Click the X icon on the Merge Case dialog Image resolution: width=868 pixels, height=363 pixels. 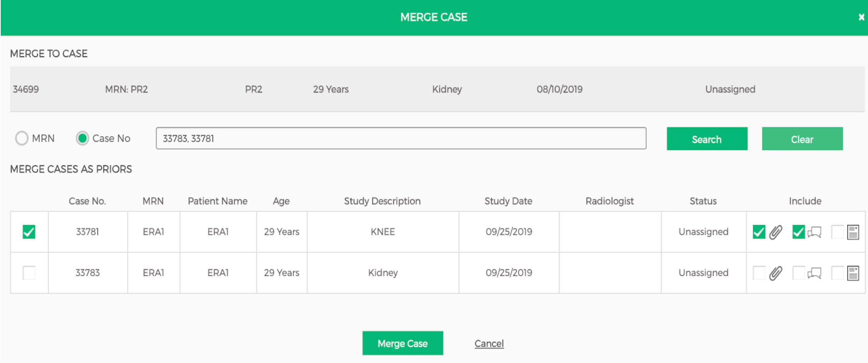pos(862,17)
